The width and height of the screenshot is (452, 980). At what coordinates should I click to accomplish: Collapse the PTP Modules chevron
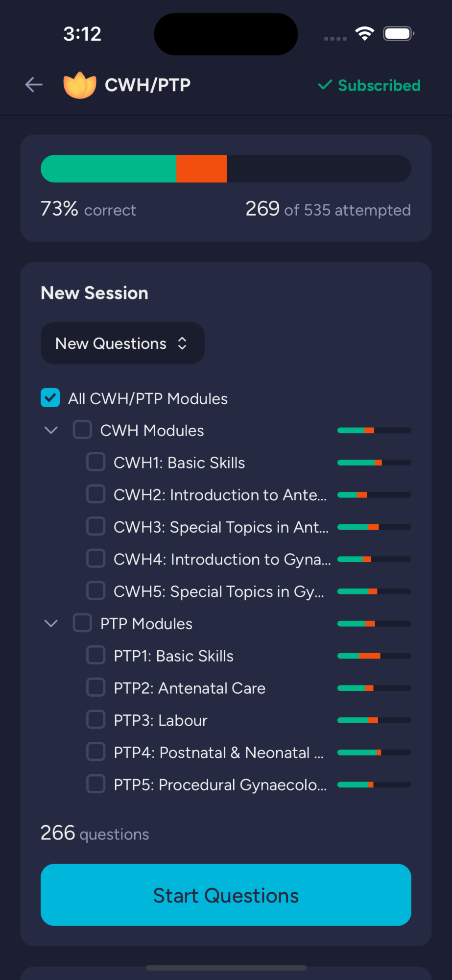click(x=51, y=623)
